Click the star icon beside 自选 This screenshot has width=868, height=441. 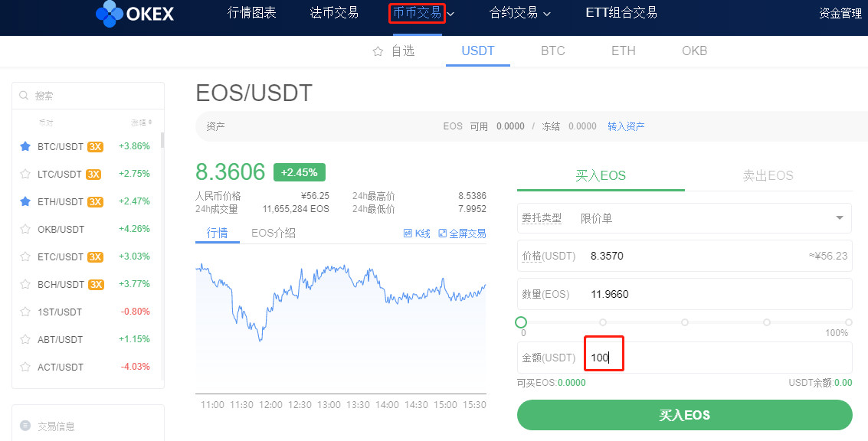[x=378, y=51]
